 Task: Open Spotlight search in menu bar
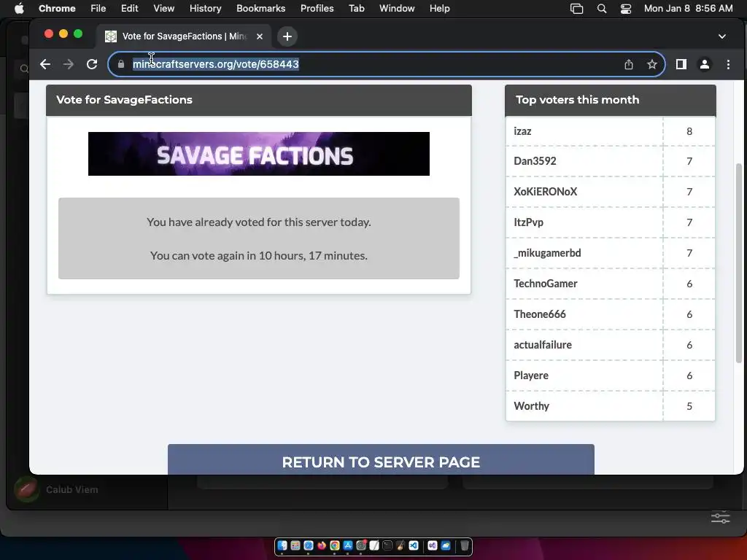pyautogui.click(x=602, y=9)
